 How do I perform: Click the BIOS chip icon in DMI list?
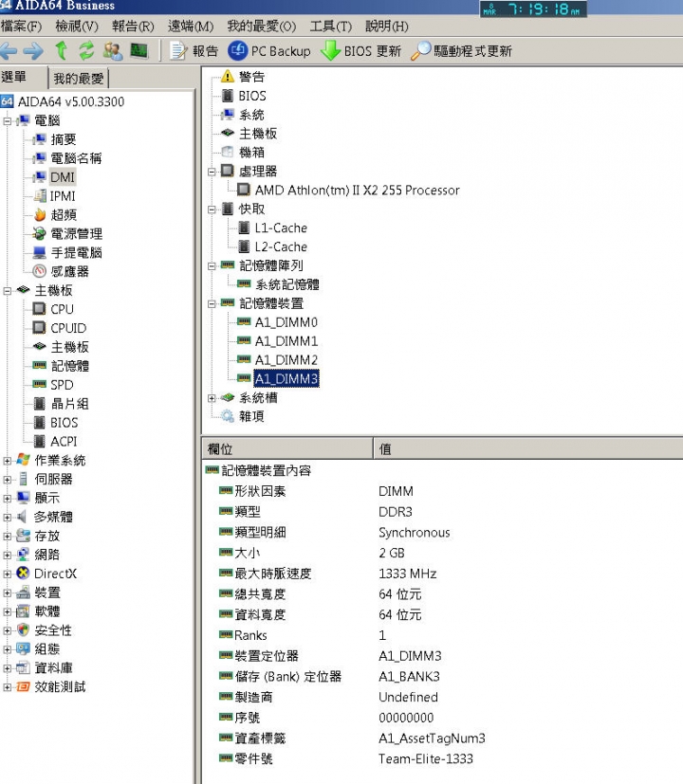[x=228, y=96]
